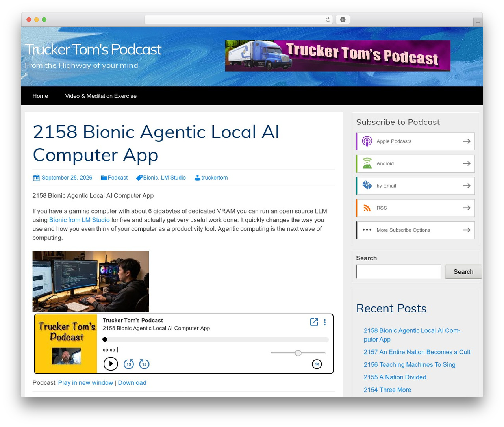Viewport: 504px width, 427px height.
Task: Subscribe via Android
Action: tap(415, 163)
